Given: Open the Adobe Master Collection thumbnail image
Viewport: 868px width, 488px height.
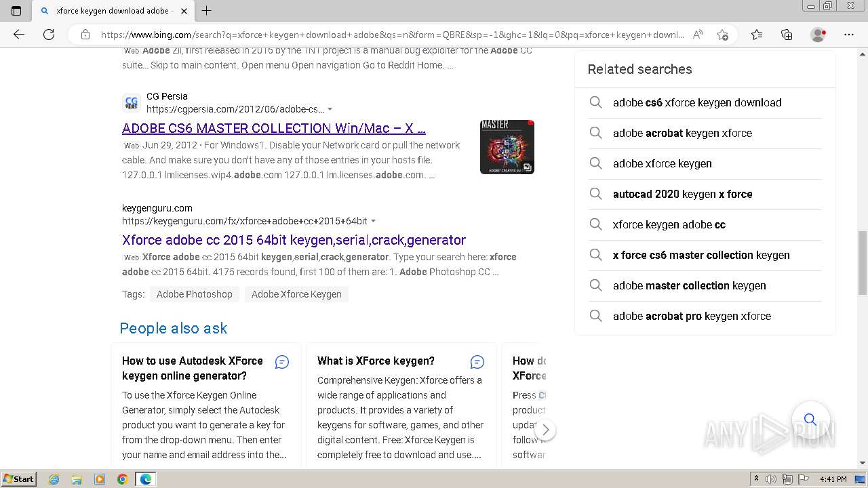Looking at the screenshot, I should coord(507,147).
